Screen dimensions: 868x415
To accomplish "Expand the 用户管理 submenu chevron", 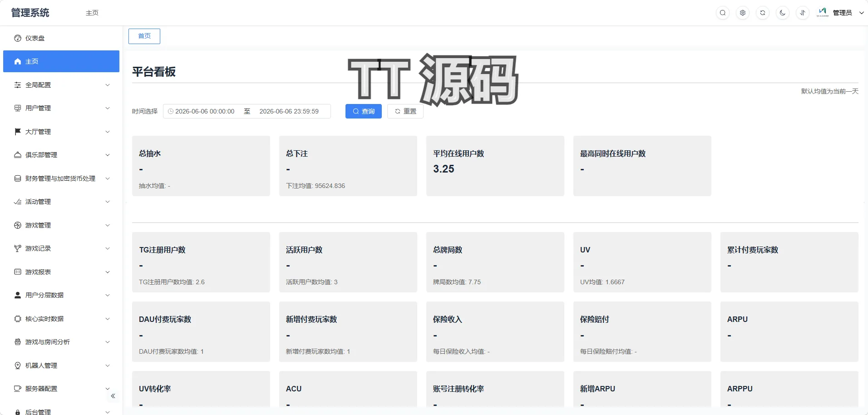I will point(108,108).
